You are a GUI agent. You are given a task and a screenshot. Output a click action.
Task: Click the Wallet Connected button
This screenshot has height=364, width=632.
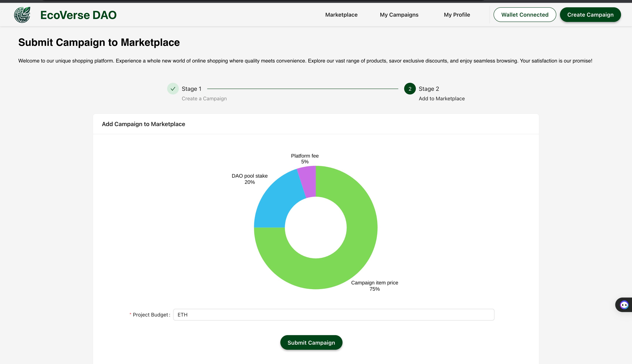click(x=525, y=15)
